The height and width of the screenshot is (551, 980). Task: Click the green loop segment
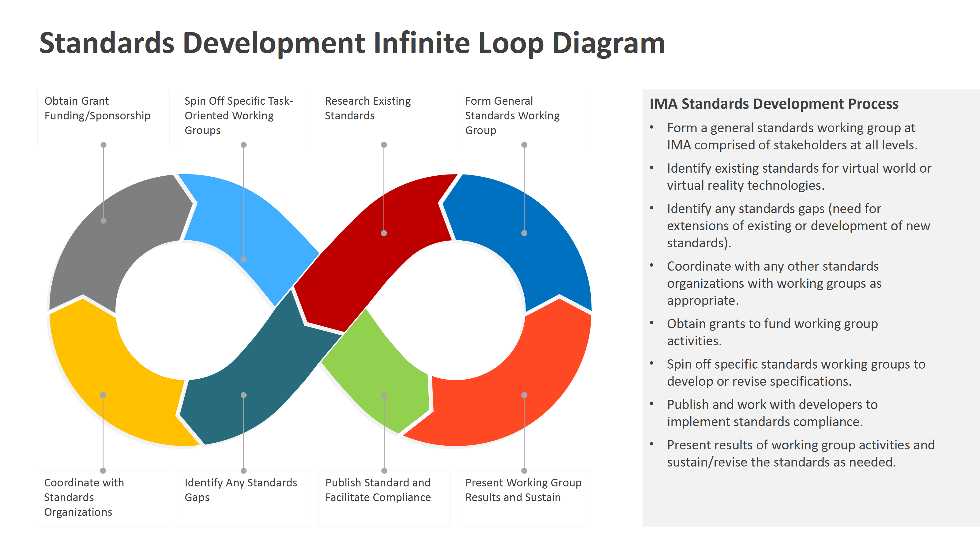point(384,377)
